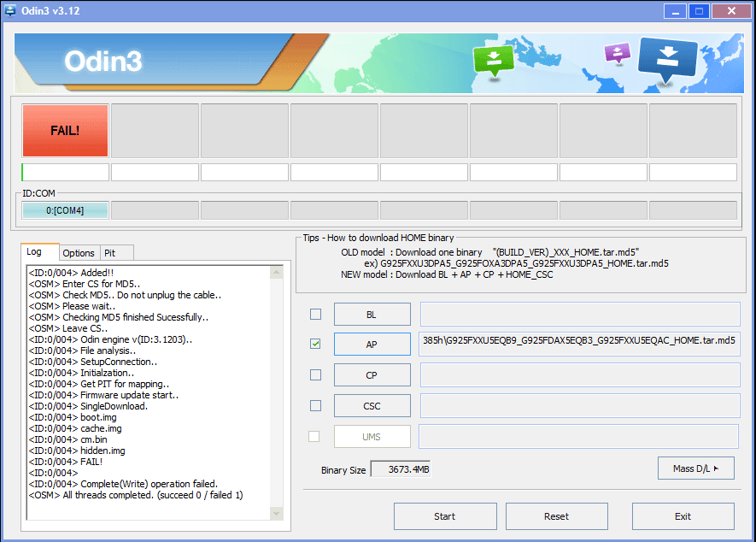This screenshot has height=542, width=756.
Task: Click the CP file browse button
Action: [372, 375]
